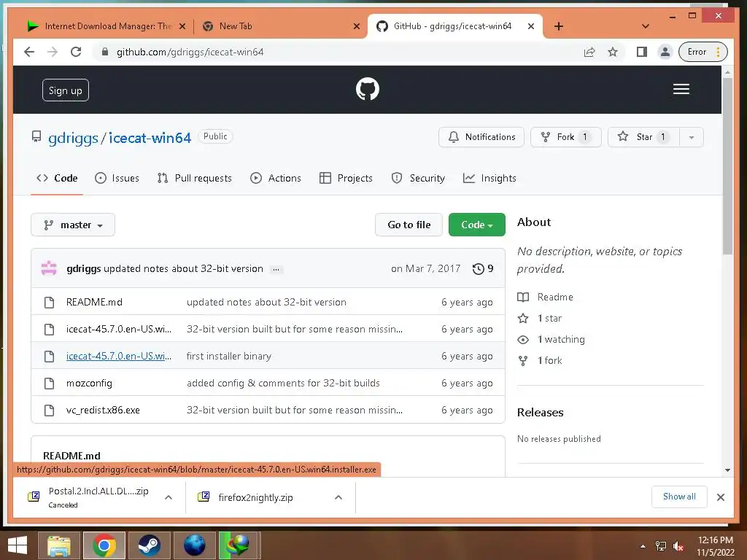Open the mozconfig file
Viewport: 747px width, 560px height.
89,384
